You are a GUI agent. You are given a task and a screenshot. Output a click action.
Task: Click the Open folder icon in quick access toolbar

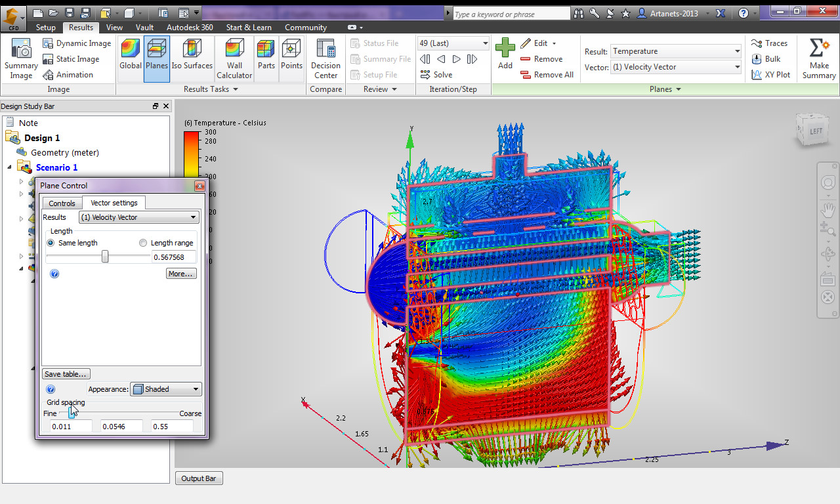click(54, 13)
